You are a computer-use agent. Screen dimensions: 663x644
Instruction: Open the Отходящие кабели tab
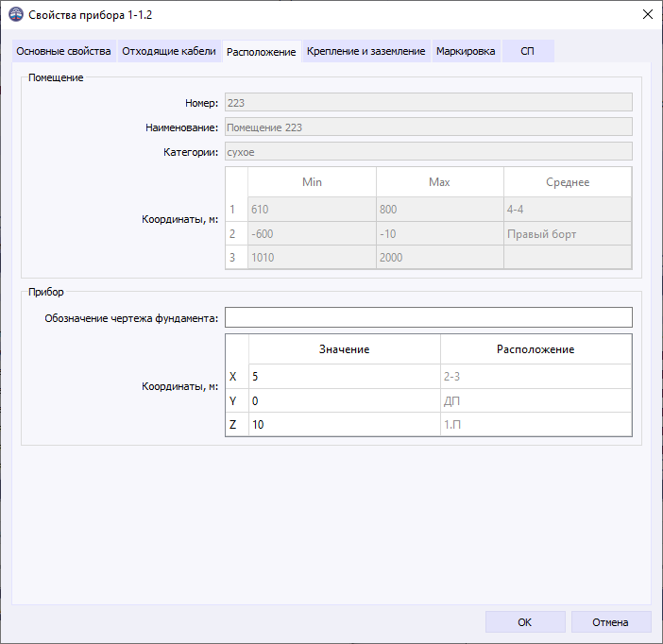click(x=169, y=51)
